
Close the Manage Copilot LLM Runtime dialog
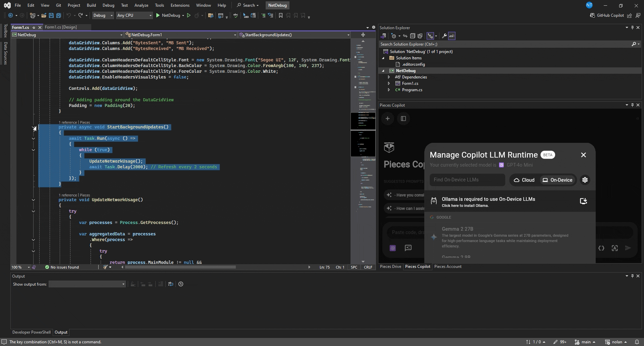[583, 155]
